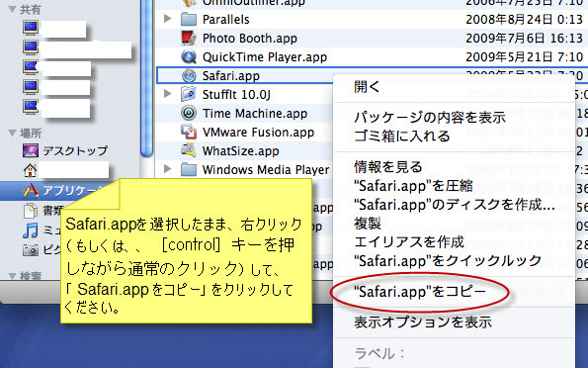
Task: Collapse the 場所 sidebar section
Action: (12, 133)
